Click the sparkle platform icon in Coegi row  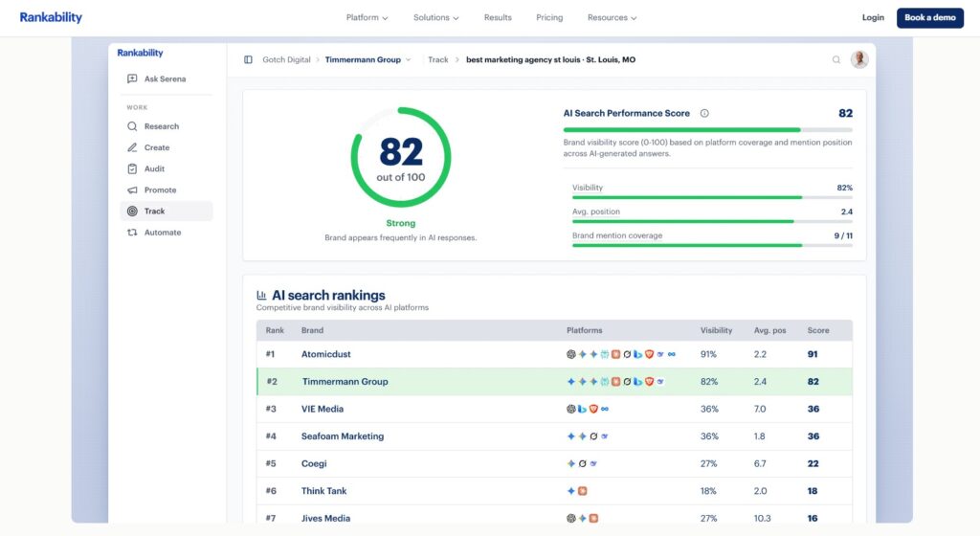pyautogui.click(x=570, y=463)
